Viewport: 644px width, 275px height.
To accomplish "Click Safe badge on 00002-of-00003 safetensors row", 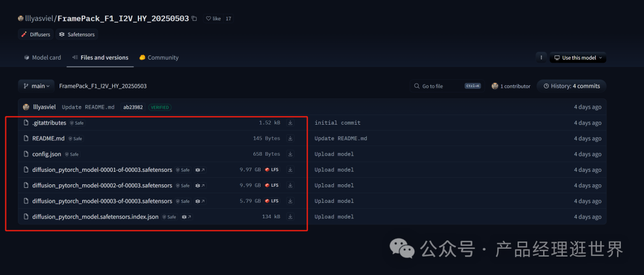I will pyautogui.click(x=183, y=186).
